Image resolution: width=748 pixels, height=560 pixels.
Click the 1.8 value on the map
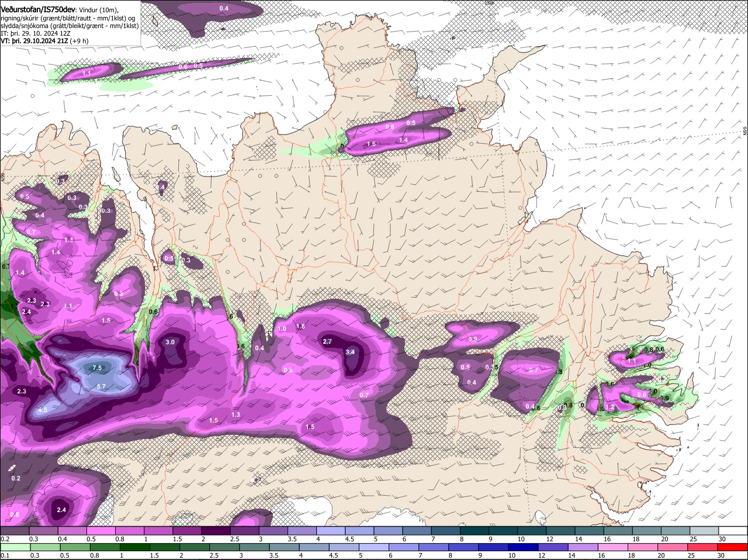[301, 326]
